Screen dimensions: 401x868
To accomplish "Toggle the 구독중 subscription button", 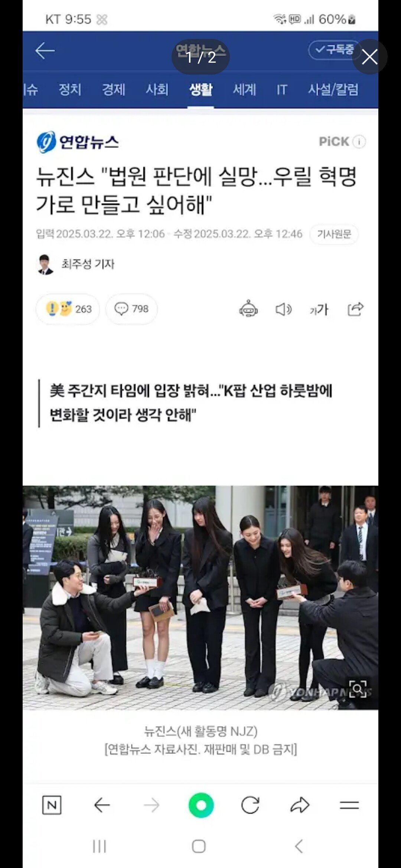I will [334, 50].
